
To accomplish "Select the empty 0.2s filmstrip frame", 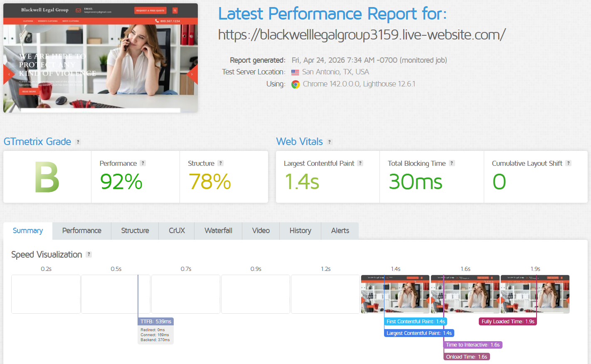I will [x=46, y=294].
